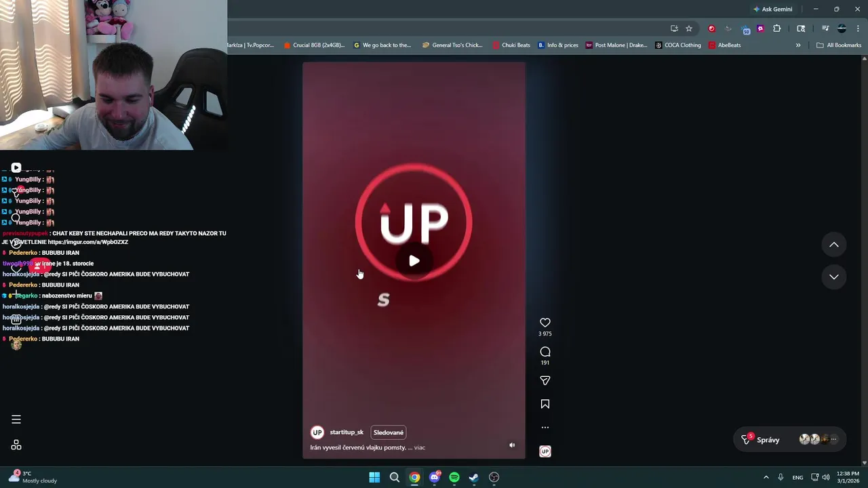Screen dimensions: 868x488
Task: Share the reel via paper plane icon
Action: 545,381
